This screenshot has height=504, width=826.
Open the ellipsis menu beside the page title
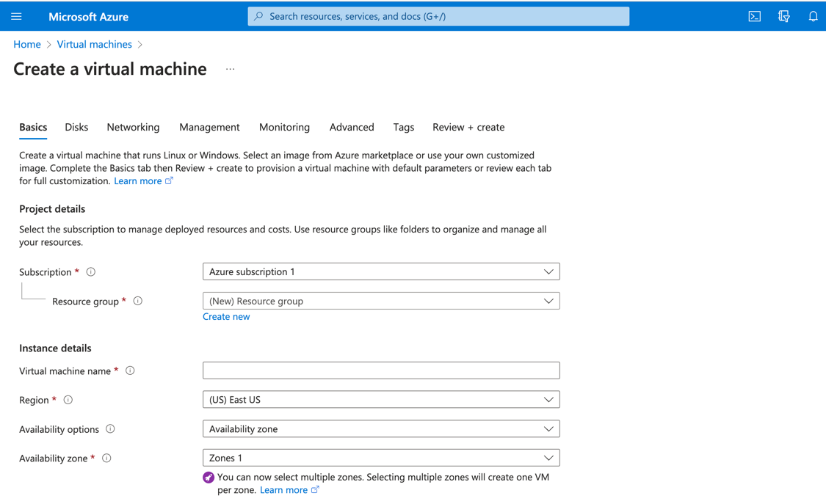[231, 69]
